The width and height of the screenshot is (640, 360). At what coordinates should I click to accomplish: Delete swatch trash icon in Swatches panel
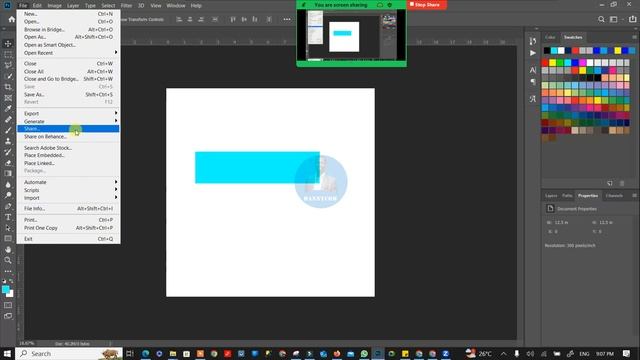pyautogui.click(x=622, y=184)
